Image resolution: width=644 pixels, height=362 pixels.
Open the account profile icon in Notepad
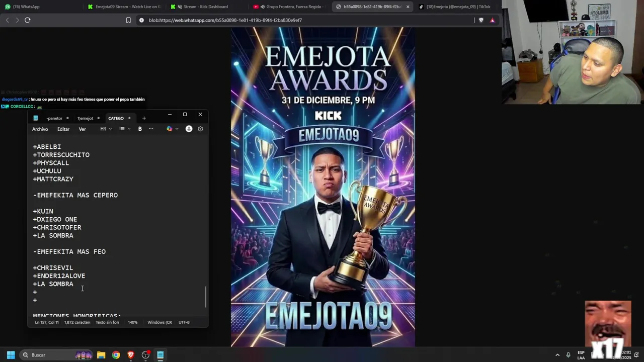pos(189,129)
